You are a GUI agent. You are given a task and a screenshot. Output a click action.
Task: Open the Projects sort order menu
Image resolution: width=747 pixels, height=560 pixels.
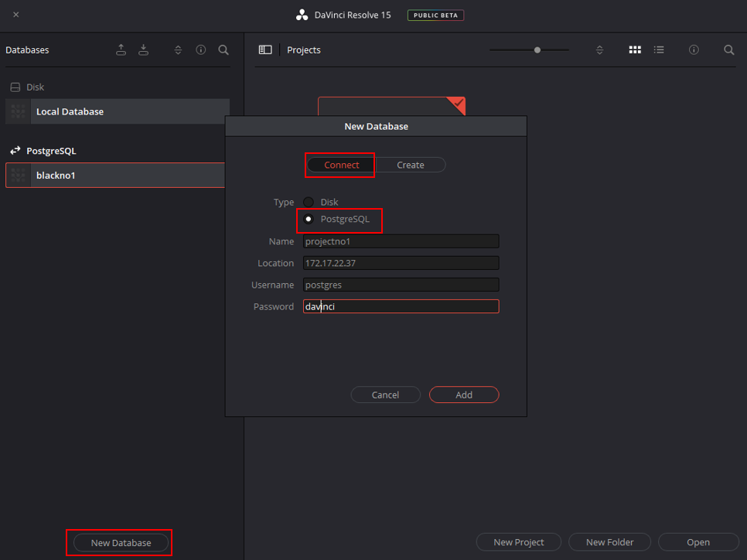(600, 50)
